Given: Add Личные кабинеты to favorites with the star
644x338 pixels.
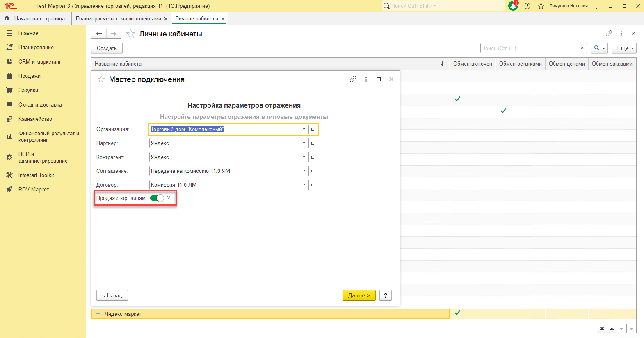Looking at the screenshot, I should pos(130,34).
